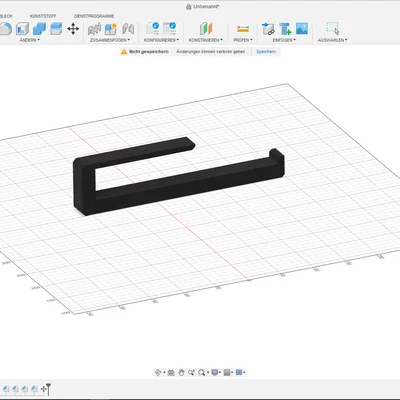Expand the ZUSAMMENFÜGEN dropdown menu

click(x=110, y=40)
